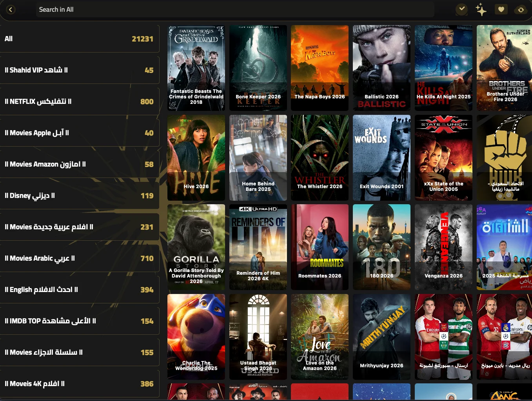The height and width of the screenshot is (401, 532).
Task: Click the sparkle stars icon
Action: (x=481, y=9)
